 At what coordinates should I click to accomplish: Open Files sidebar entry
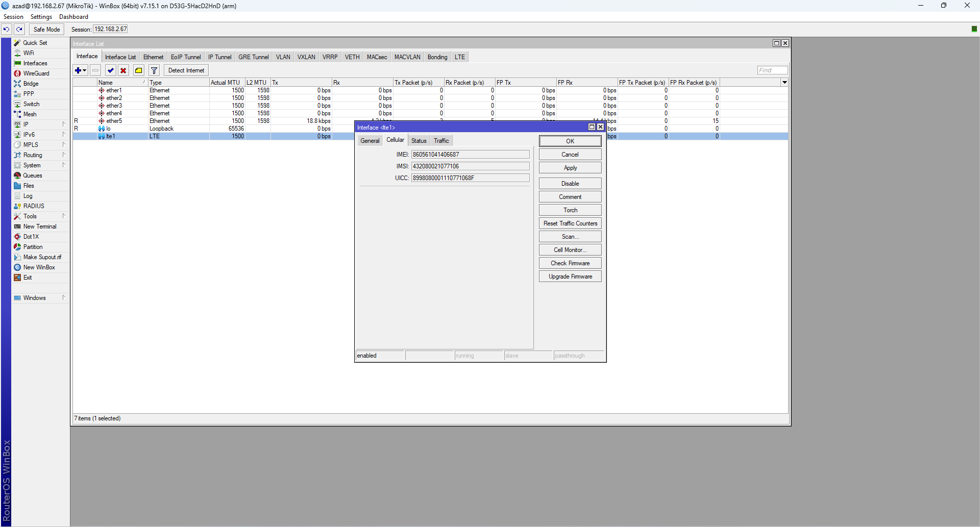[29, 186]
